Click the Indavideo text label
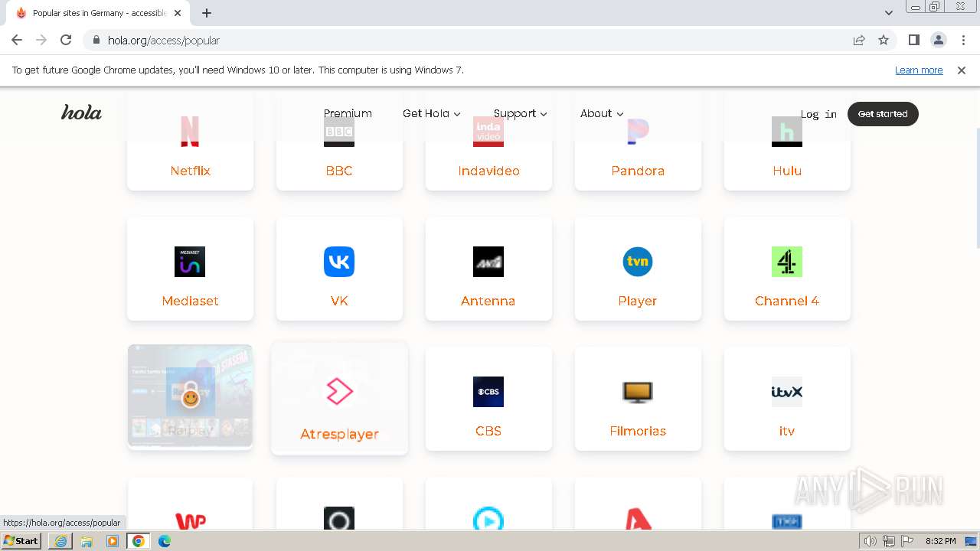The height and width of the screenshot is (551, 980). (x=488, y=171)
